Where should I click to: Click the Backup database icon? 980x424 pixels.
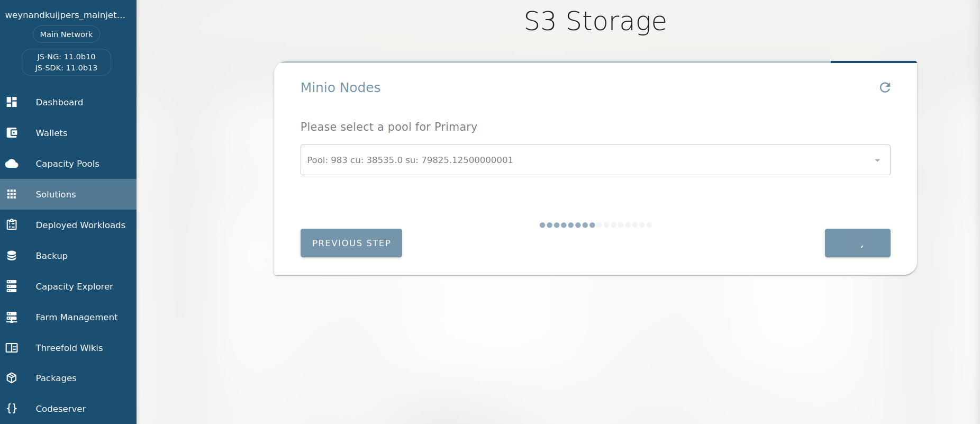pos(12,256)
